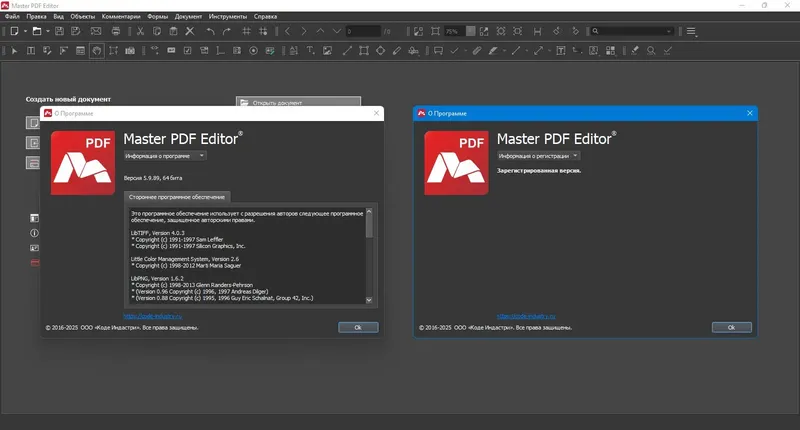Select the insert image tool
800x430 pixels.
(x=327, y=51)
